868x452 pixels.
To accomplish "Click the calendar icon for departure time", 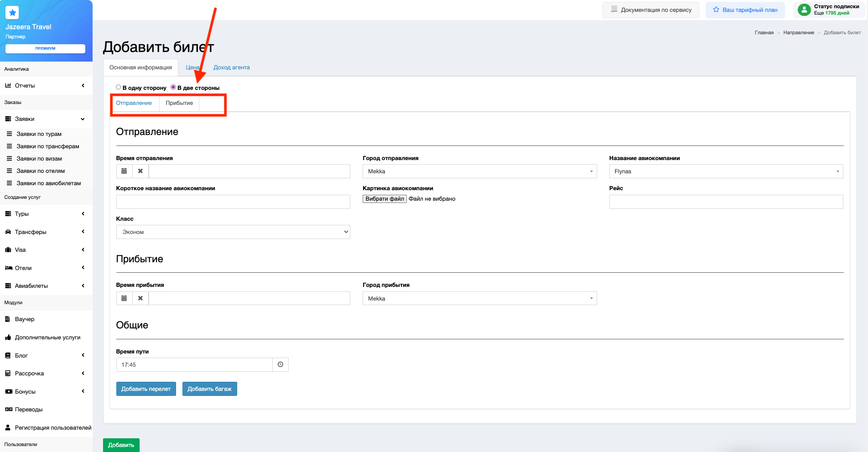I will point(124,171).
